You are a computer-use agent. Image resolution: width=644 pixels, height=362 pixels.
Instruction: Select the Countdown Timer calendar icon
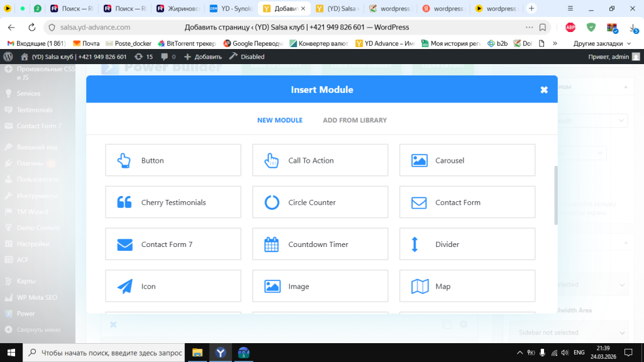271,244
